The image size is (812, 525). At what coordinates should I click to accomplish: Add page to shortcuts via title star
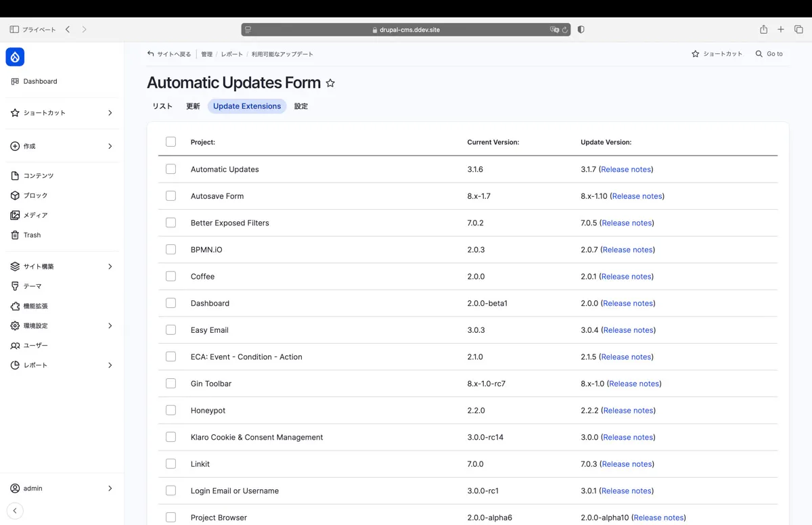pos(330,83)
